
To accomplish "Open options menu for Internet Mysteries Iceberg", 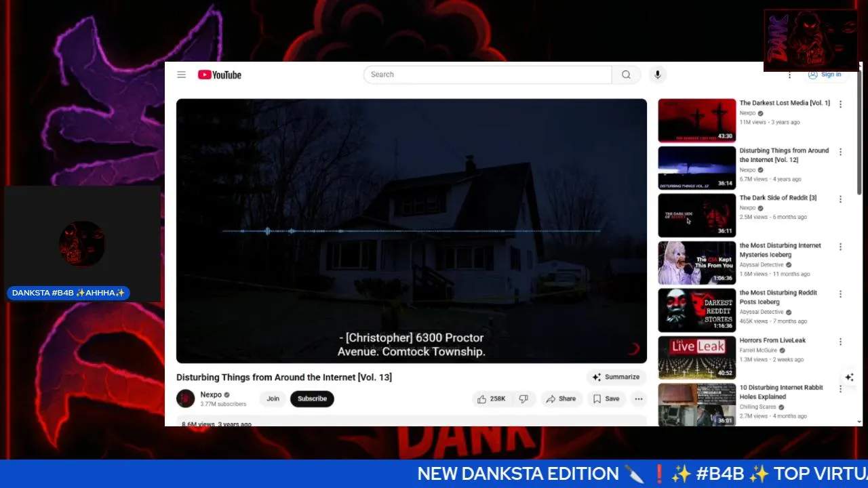I will [x=840, y=247].
